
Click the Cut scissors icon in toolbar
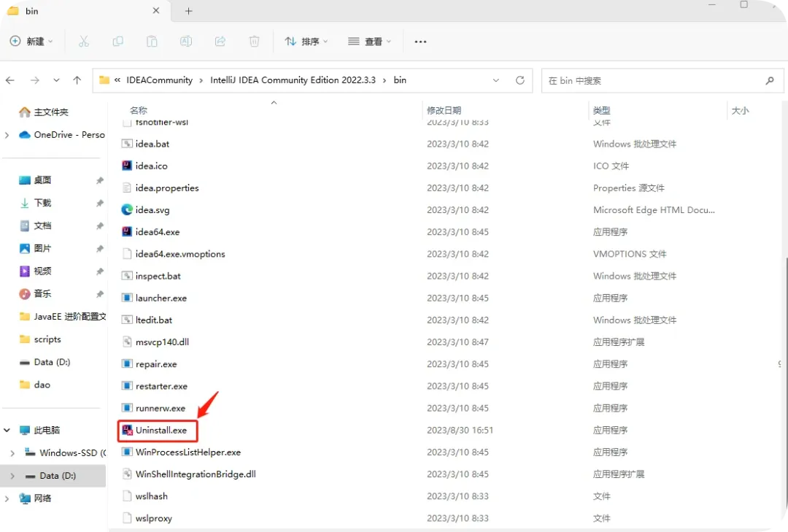[x=84, y=42]
